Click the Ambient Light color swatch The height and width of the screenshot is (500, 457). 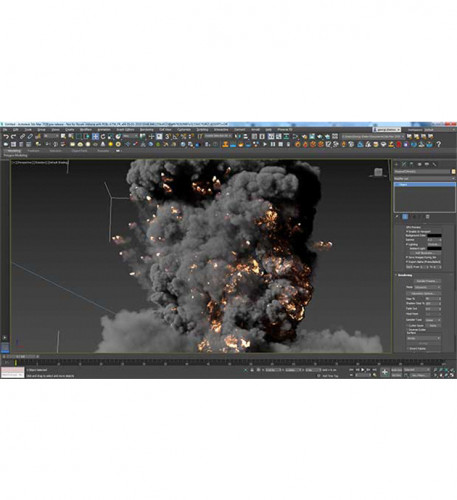click(434, 248)
